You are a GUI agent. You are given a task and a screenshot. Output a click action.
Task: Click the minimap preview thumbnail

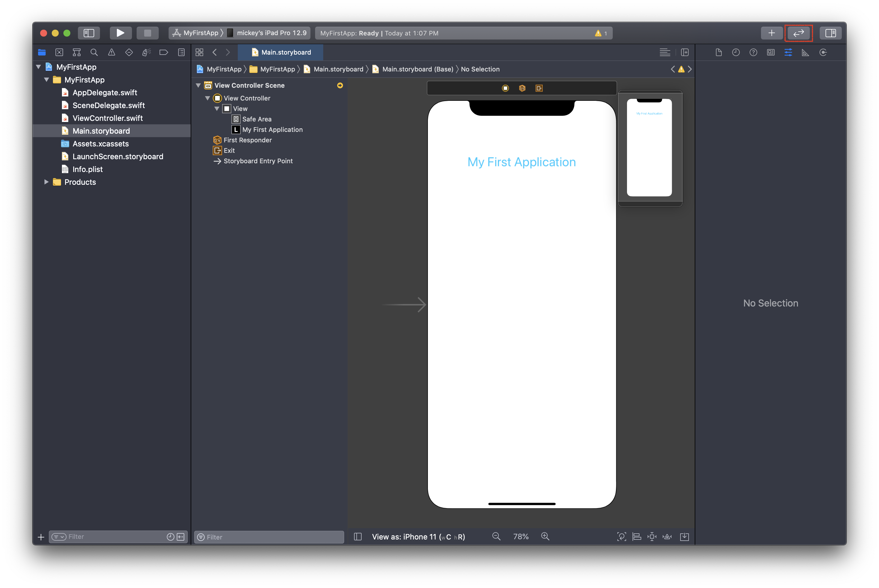click(650, 148)
